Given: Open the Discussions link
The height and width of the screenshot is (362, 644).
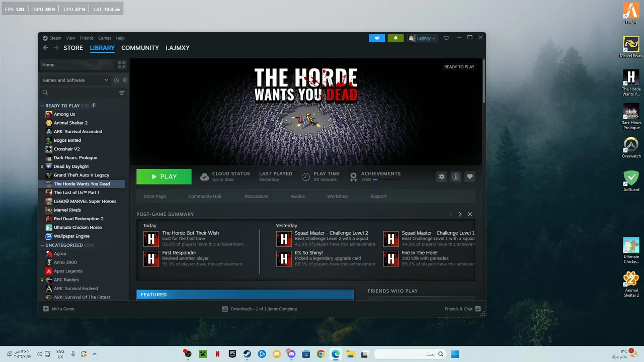Looking at the screenshot, I should point(256,196).
